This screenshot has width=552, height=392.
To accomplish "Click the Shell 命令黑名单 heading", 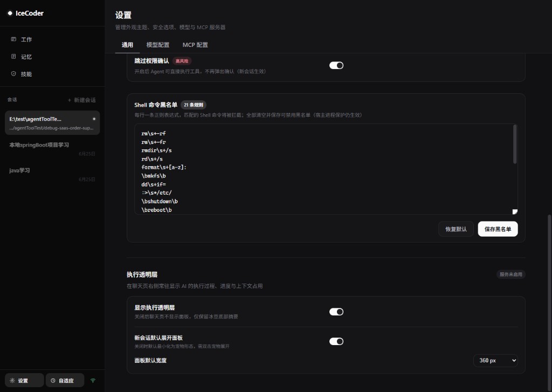I will pos(156,105).
